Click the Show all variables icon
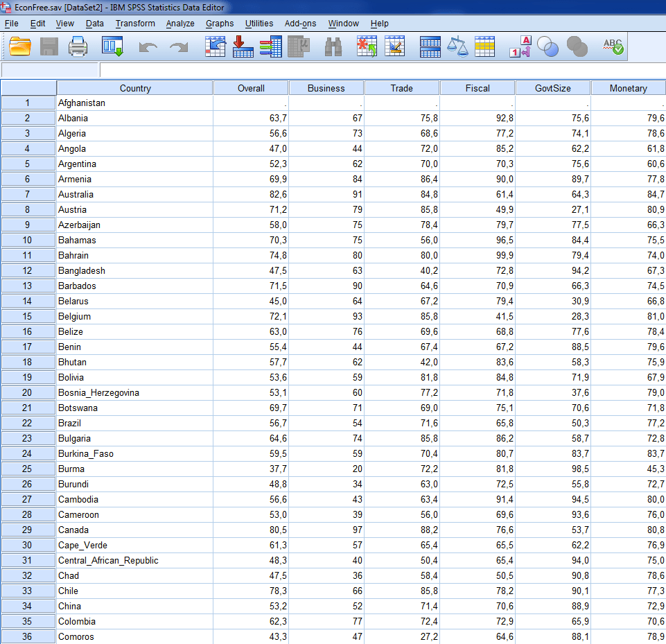 (x=577, y=46)
